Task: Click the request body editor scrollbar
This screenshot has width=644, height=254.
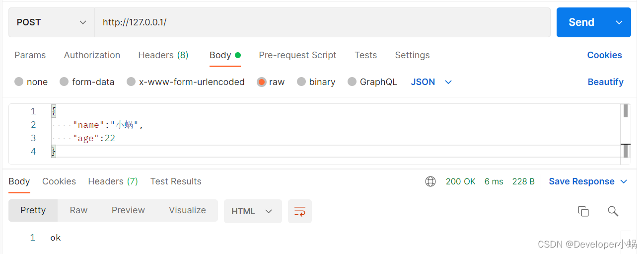Action: tap(626, 134)
